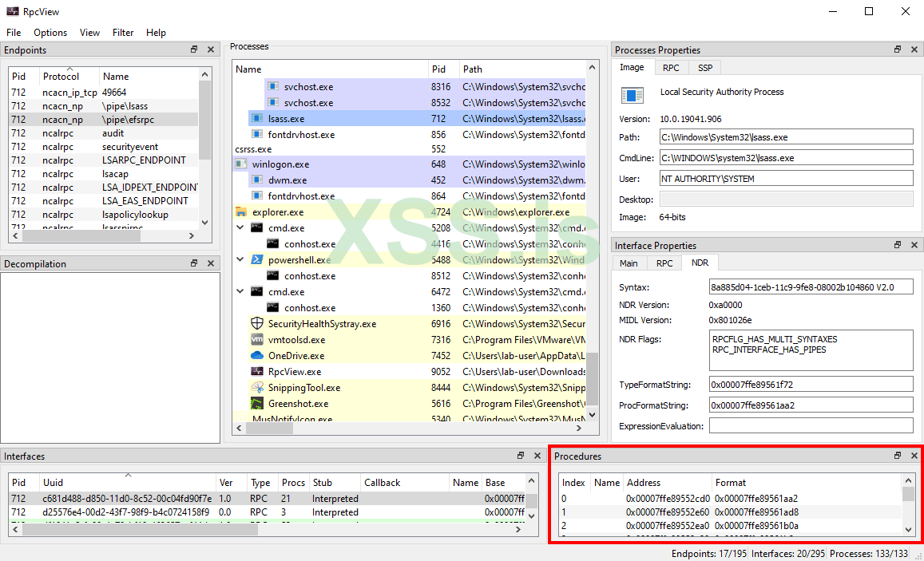Select the \pipe\efsrpc endpoint row

pyautogui.click(x=103, y=120)
